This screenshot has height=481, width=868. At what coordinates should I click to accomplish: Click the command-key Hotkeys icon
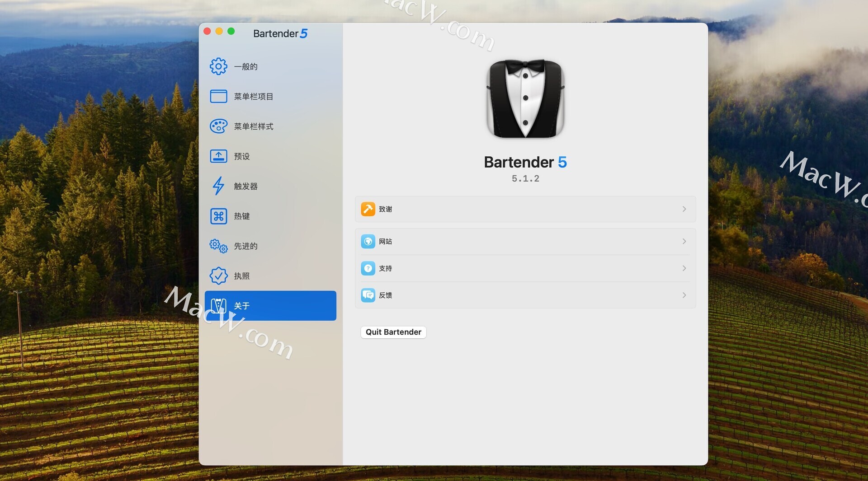(218, 216)
